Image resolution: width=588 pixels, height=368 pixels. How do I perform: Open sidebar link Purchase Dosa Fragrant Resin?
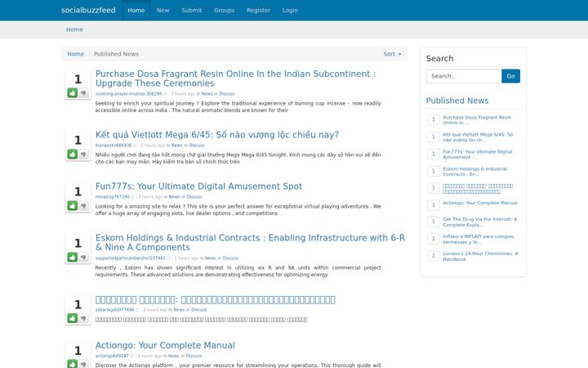coord(477,120)
